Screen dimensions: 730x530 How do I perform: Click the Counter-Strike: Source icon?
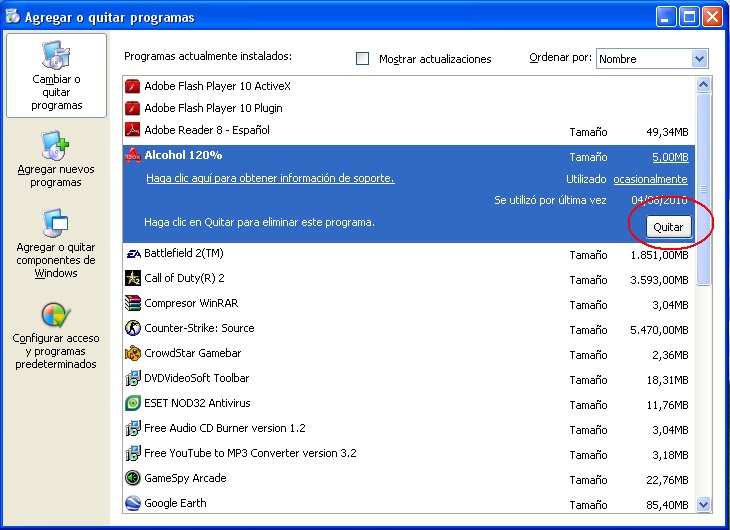coord(133,328)
